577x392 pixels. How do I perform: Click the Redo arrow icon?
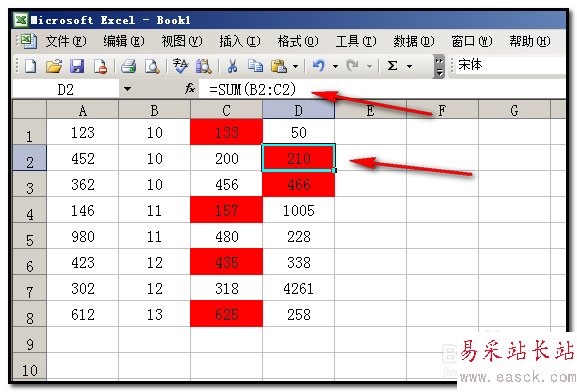353,67
